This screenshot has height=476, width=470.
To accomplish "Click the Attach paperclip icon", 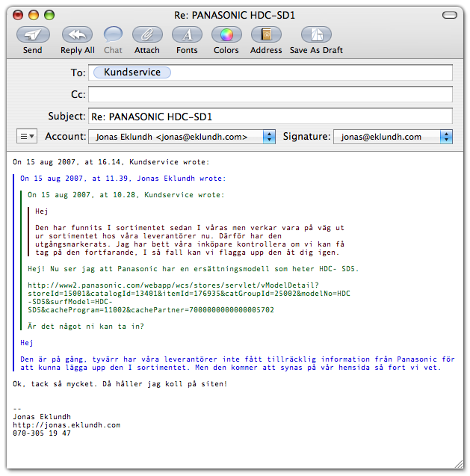I will 147,34.
